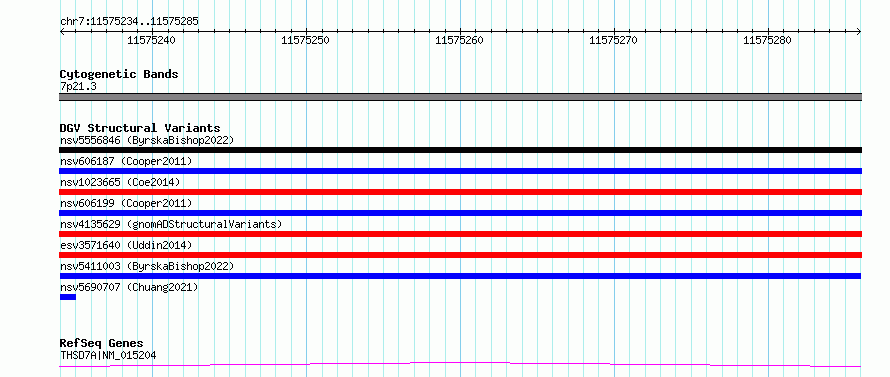Open the DGV Structural Variants track title
Image resolution: width=890 pixels, height=377 pixels.
pyautogui.click(x=140, y=128)
